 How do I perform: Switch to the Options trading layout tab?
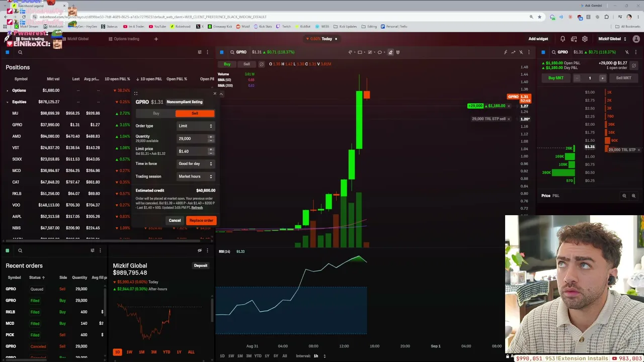(124, 39)
